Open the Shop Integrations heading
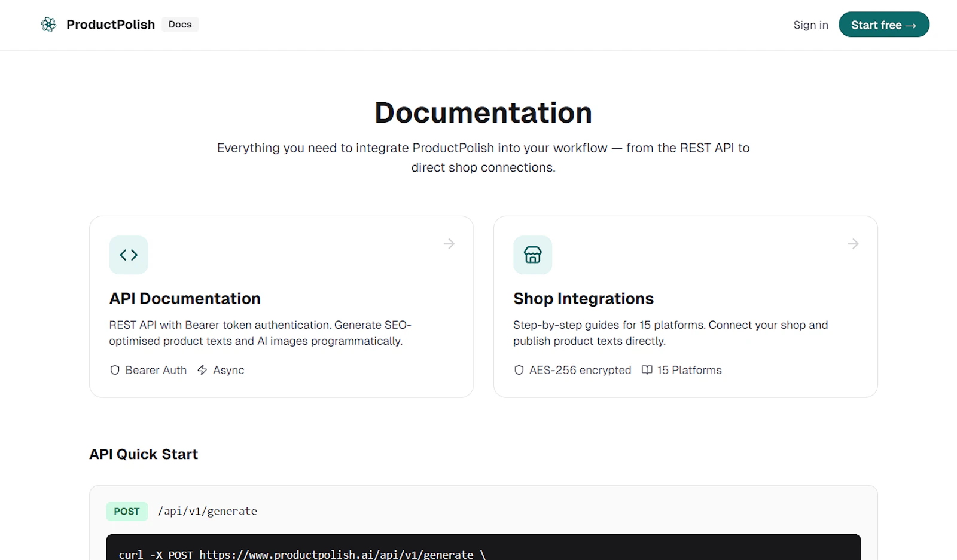Image resolution: width=957 pixels, height=560 pixels. pyautogui.click(x=583, y=298)
